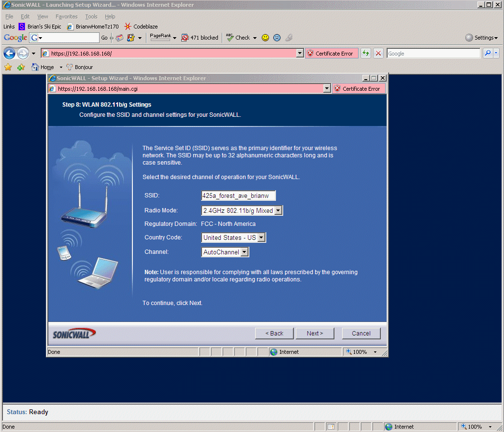Click the search magnifier icon
Viewport: 504px width, 432px height.
(x=488, y=53)
